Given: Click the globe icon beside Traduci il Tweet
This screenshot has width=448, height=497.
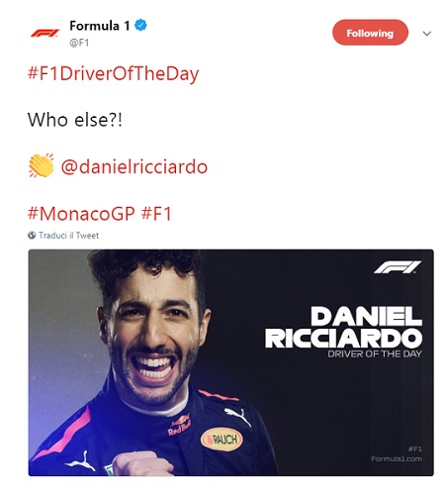Looking at the screenshot, I should (32, 236).
